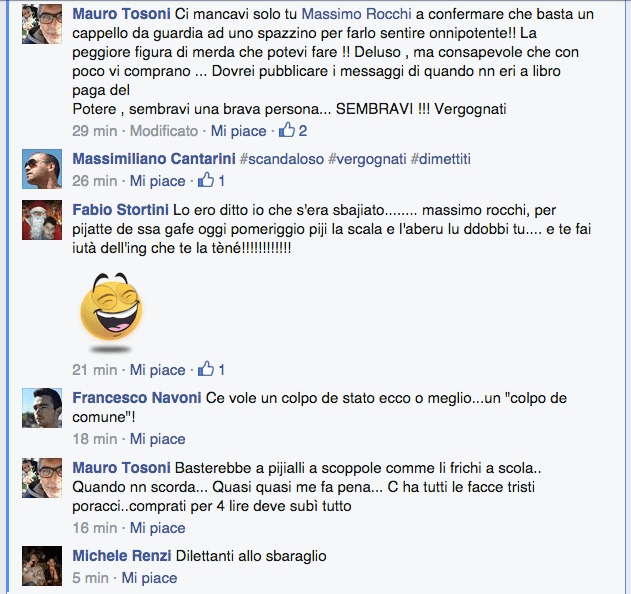Open the likes count on Massimiliano Cantarini's comment
Image resolution: width=631 pixels, height=594 pixels.
pos(211,180)
